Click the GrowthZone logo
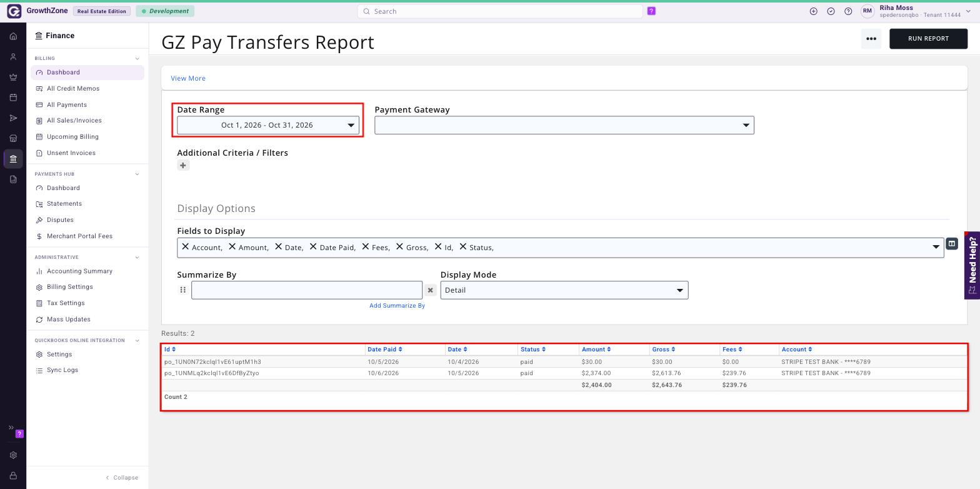The width and height of the screenshot is (980, 489). pos(14,11)
